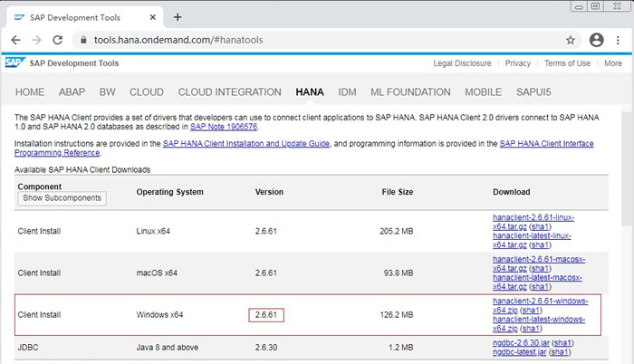Click the address bar URL field
The height and width of the screenshot is (364, 634).
click(317, 40)
